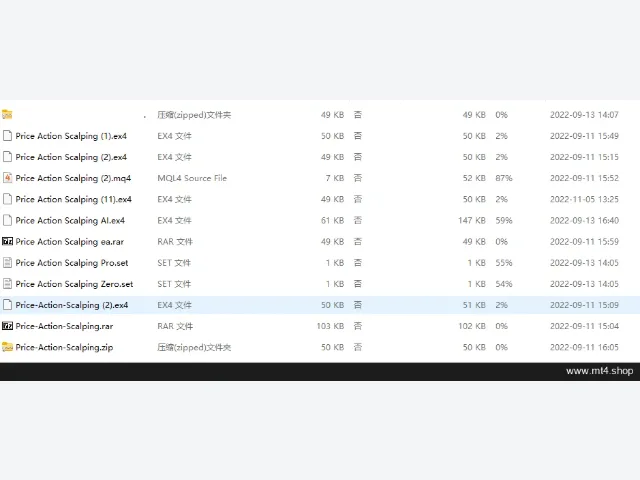The image size is (640, 480).
Task: Click date 2022-09-11 15:52
Action: [584, 178]
